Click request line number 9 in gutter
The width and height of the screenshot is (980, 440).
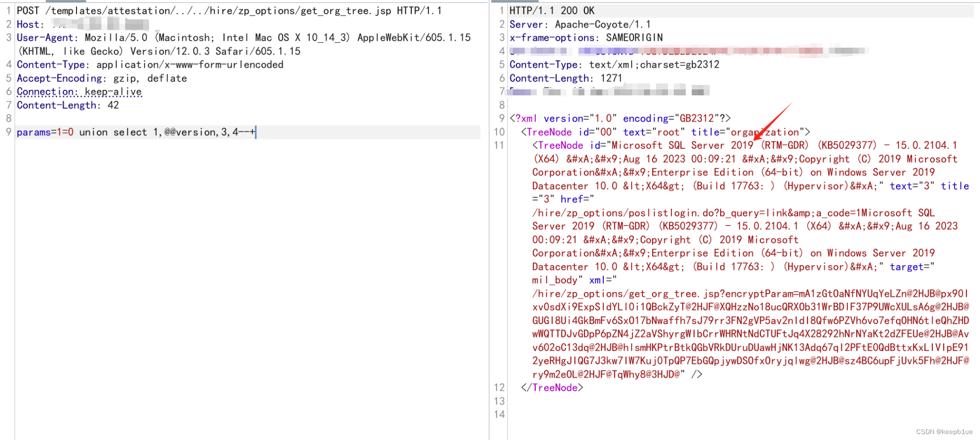8,132
